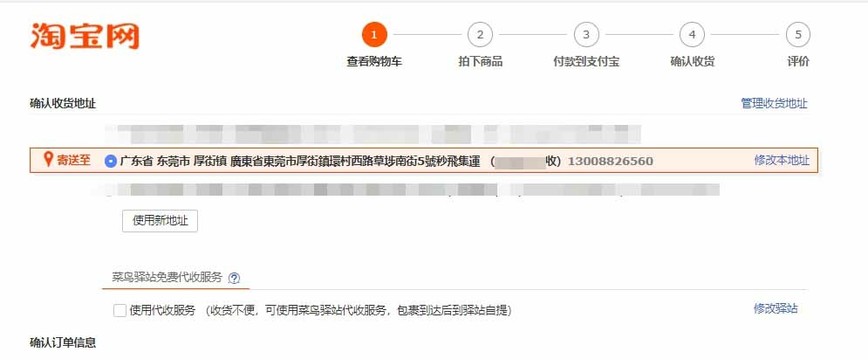The image size is (868, 359).
Task: Click the 拍下商品 step label
Action: 481,61
